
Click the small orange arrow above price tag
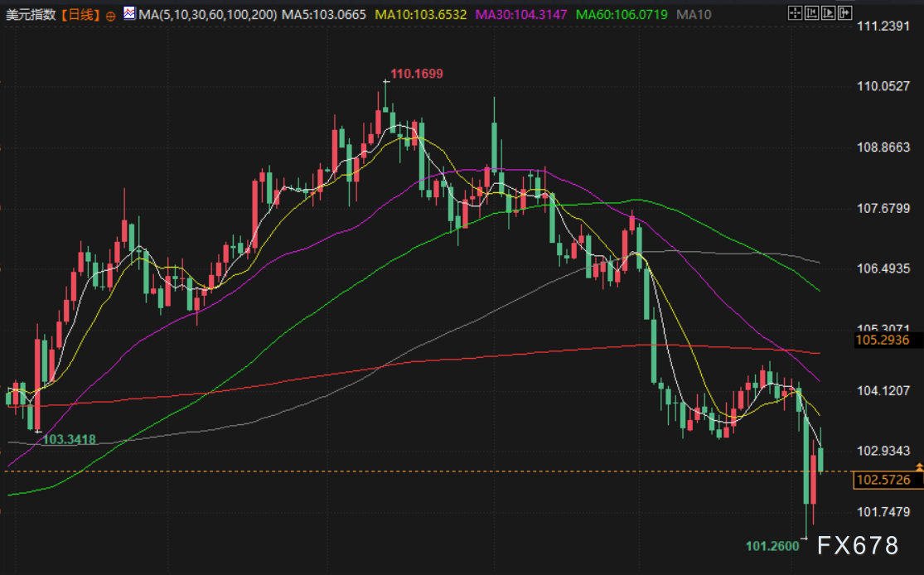coord(918,468)
